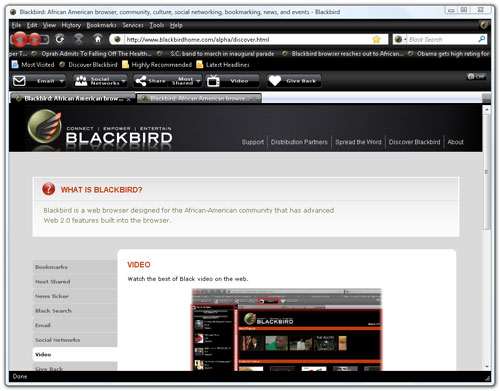
Task: Select News Ticker in sidebar list
Action: 75,296
